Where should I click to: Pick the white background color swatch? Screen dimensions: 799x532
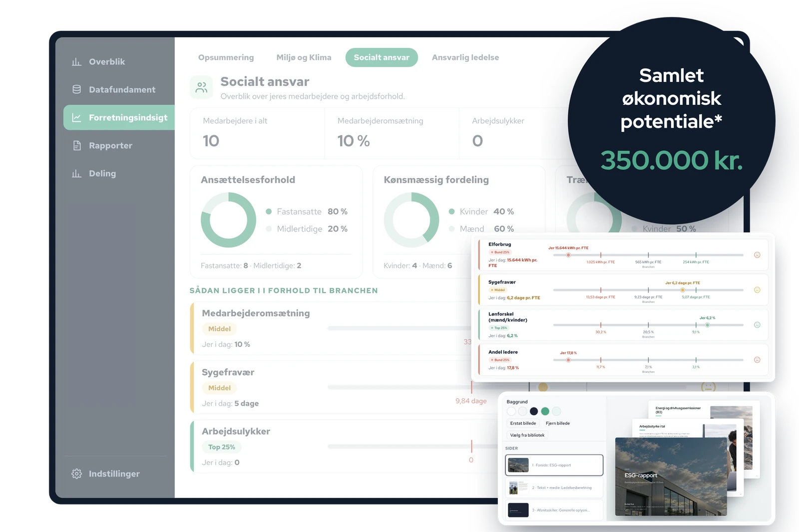click(x=511, y=411)
